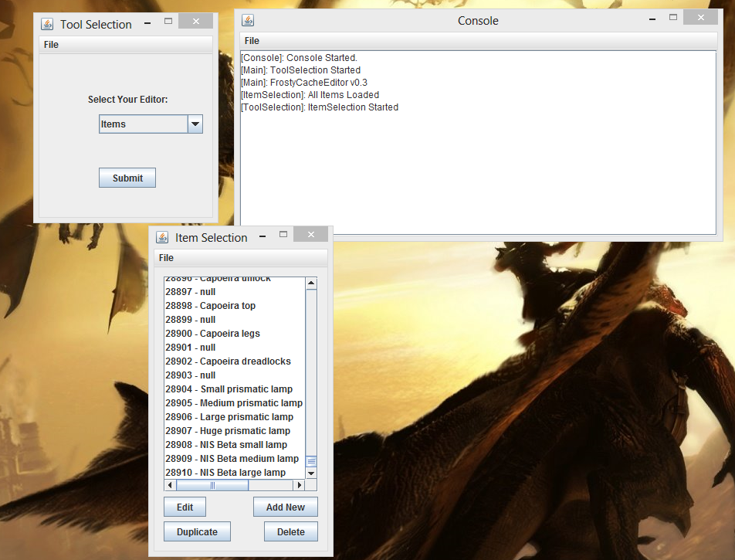The width and height of the screenshot is (735, 560).
Task: Select "28906 - Large prismatic lamp"
Action: tap(235, 417)
